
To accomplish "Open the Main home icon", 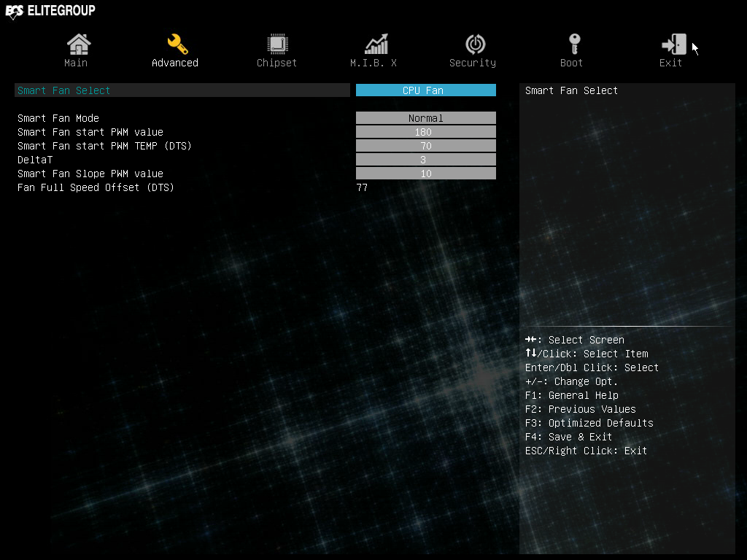I will (x=79, y=44).
